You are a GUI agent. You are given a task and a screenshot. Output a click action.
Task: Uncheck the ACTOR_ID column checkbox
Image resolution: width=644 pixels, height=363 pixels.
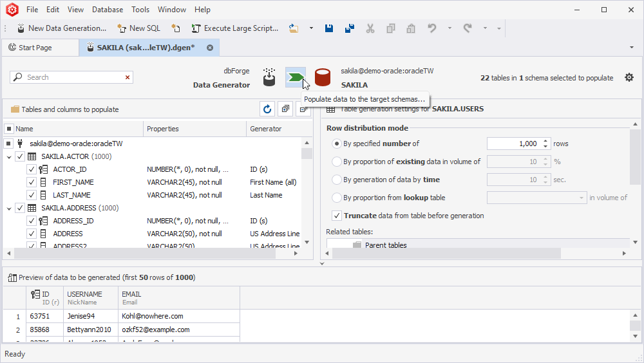point(32,169)
